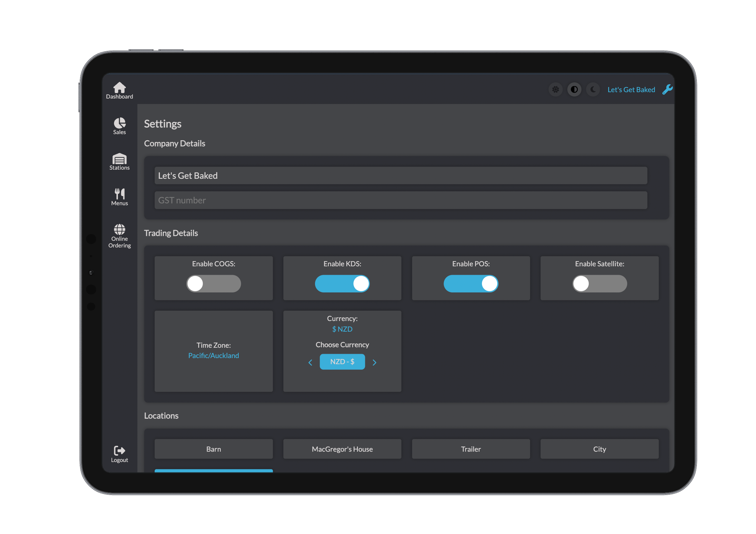This screenshot has width=756, height=534.
Task: Click the Let's Get Baked account link
Action: click(631, 89)
